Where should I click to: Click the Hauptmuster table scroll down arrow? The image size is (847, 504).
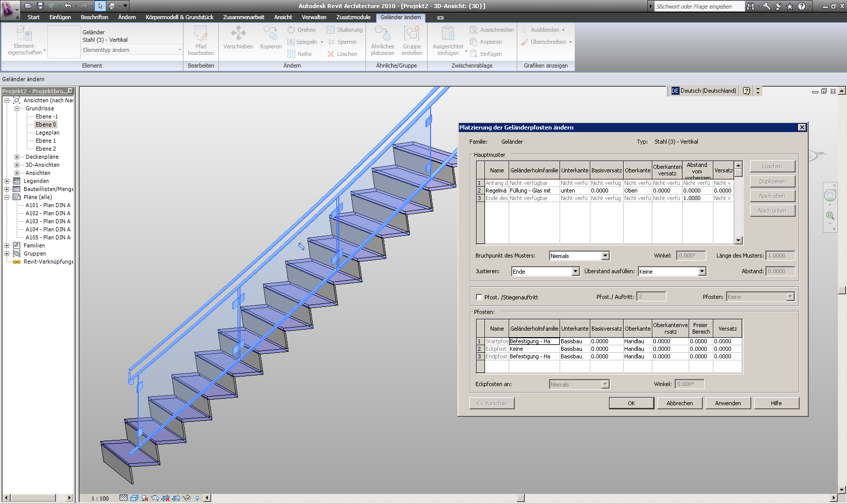[738, 240]
